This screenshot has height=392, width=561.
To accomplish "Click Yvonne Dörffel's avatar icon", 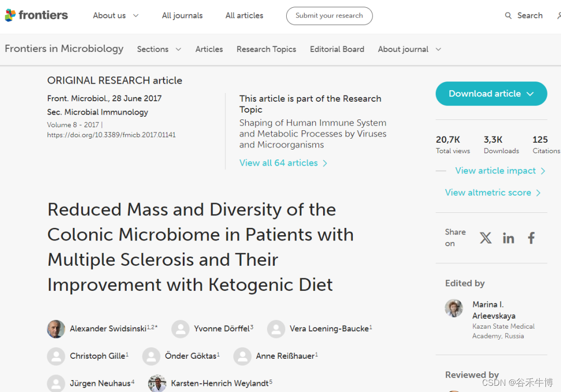I will click(180, 329).
